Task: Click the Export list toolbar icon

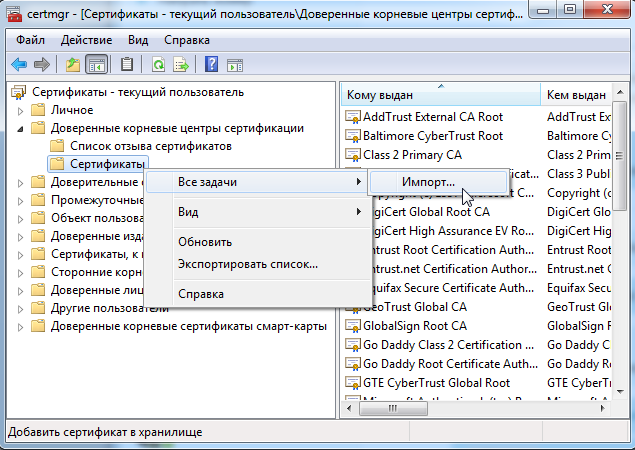Action: (x=181, y=64)
